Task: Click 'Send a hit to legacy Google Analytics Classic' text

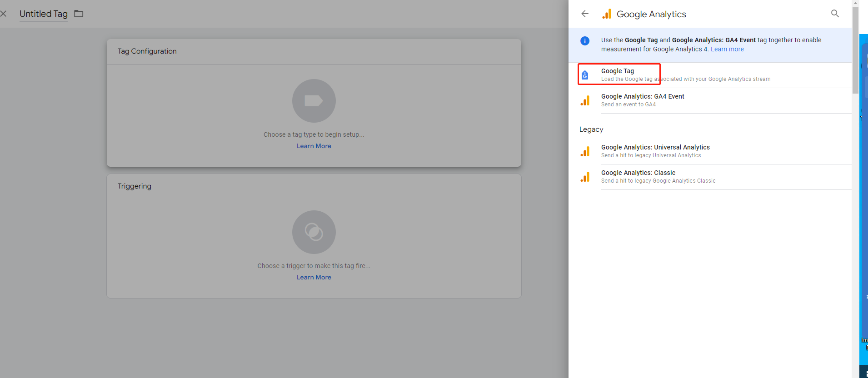Action: pyautogui.click(x=658, y=181)
